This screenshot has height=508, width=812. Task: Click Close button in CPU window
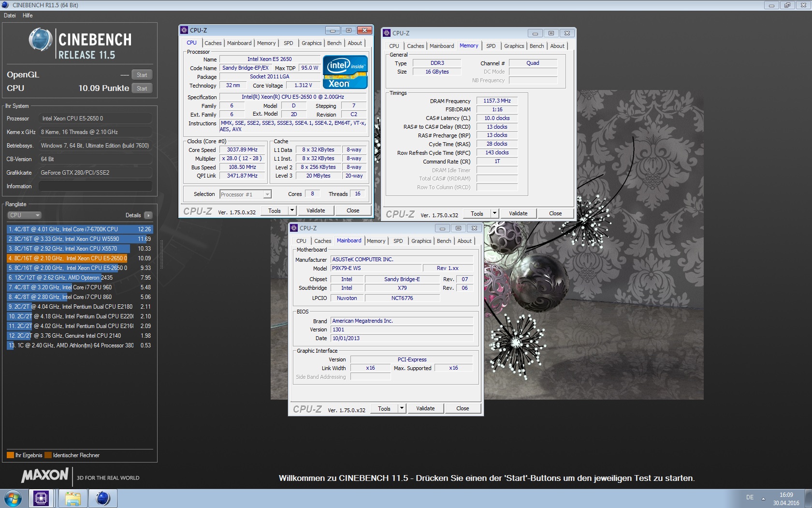click(353, 210)
